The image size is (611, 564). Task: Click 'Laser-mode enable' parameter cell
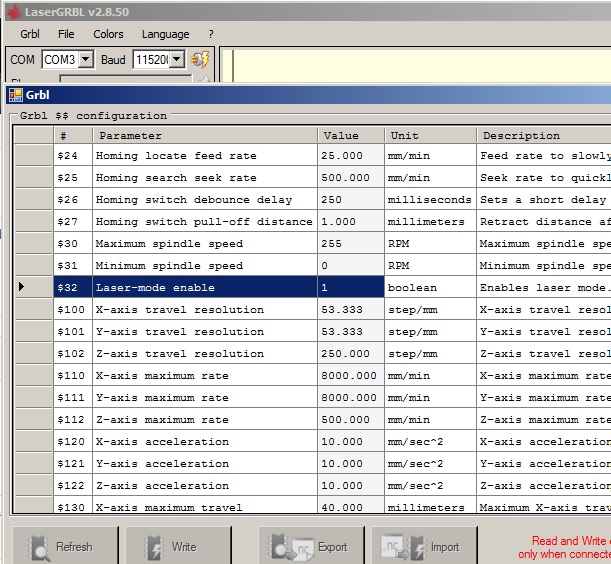click(x=205, y=288)
